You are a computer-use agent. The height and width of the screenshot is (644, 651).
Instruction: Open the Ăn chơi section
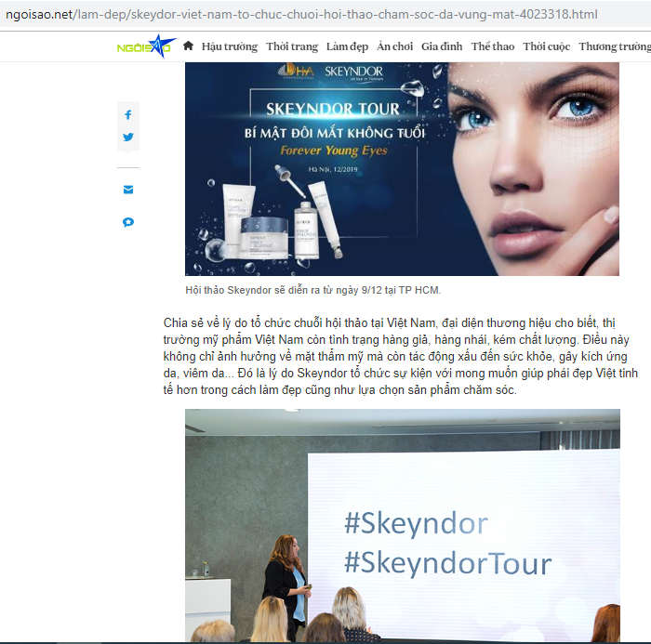point(395,46)
